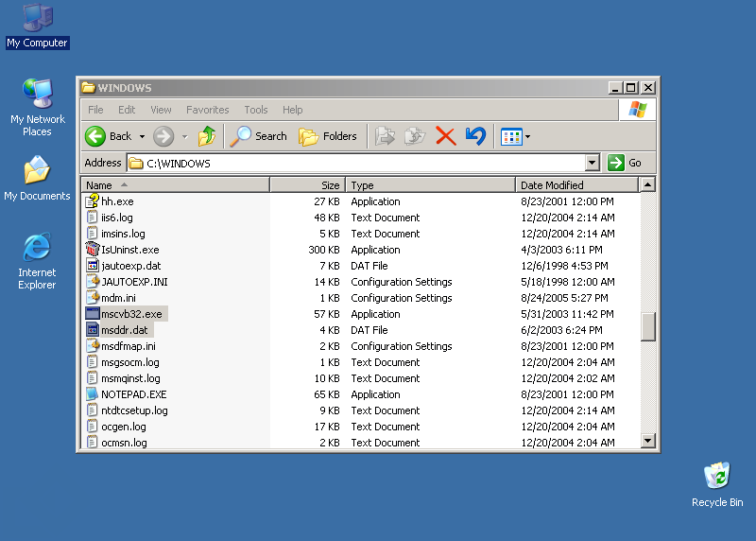Click the Go button
Screen dimensions: 756x541
pyautogui.click(x=625, y=163)
